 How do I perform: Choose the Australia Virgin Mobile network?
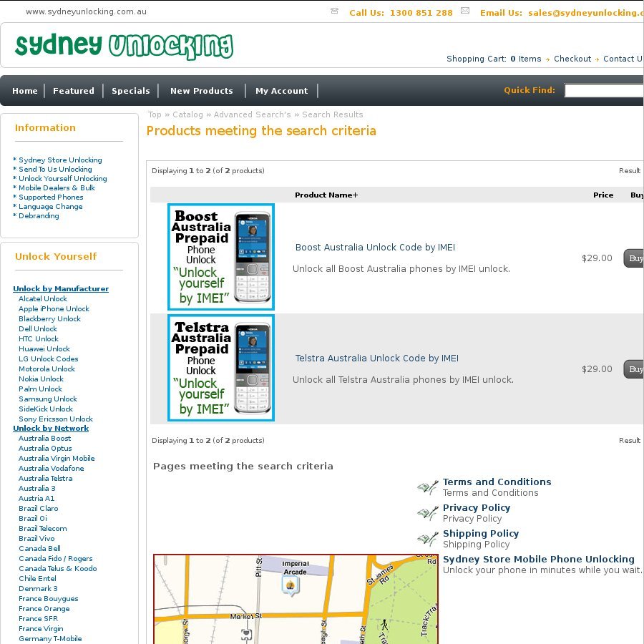pyautogui.click(x=57, y=459)
